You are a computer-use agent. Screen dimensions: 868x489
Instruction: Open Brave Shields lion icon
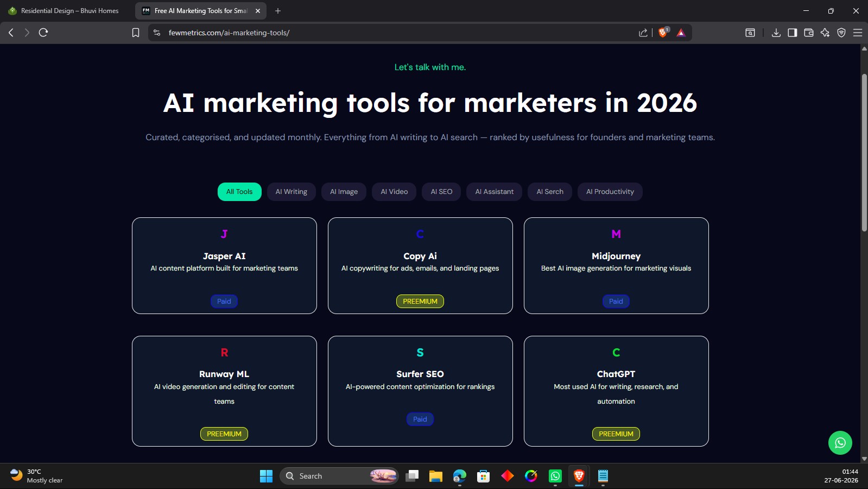coord(663,33)
